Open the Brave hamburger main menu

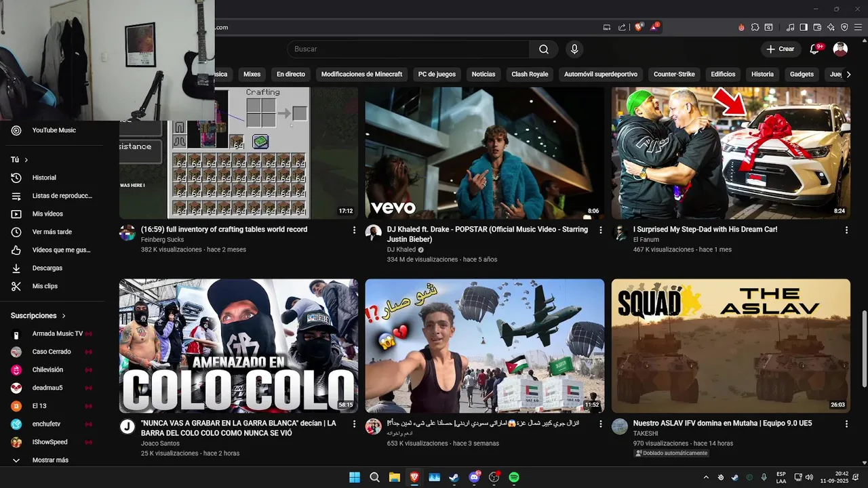click(x=858, y=27)
